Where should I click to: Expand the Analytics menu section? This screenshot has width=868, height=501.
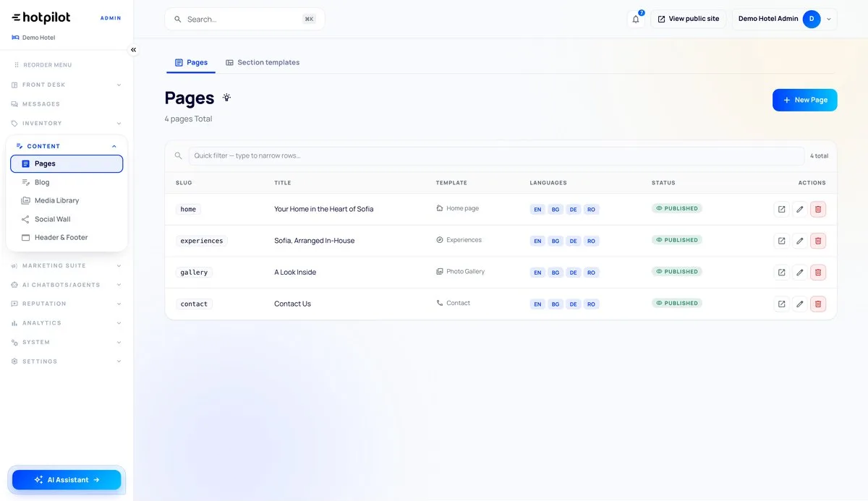[x=67, y=323]
